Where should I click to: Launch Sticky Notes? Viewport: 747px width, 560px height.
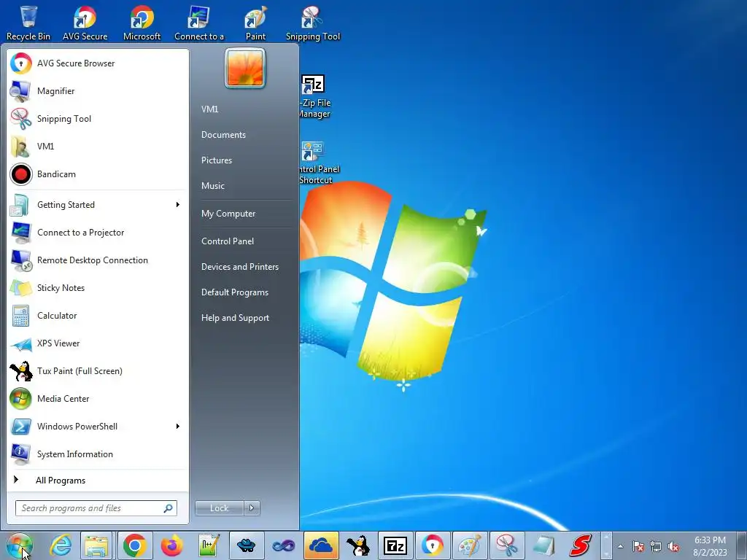coord(98,287)
